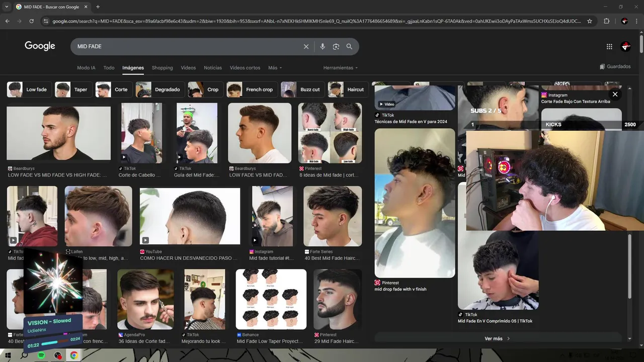Open the Herramientas dropdown
This screenshot has width=644, height=362.
[x=341, y=68]
